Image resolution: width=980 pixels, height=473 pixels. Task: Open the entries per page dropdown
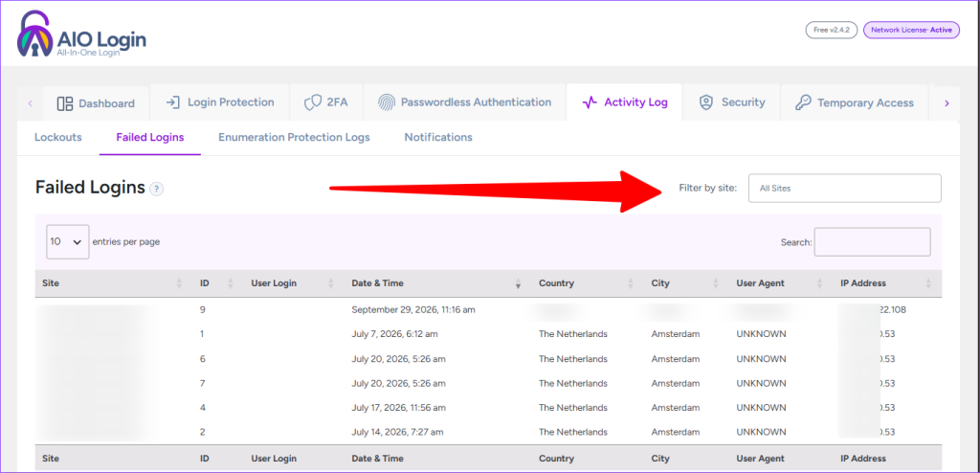pyautogui.click(x=68, y=241)
